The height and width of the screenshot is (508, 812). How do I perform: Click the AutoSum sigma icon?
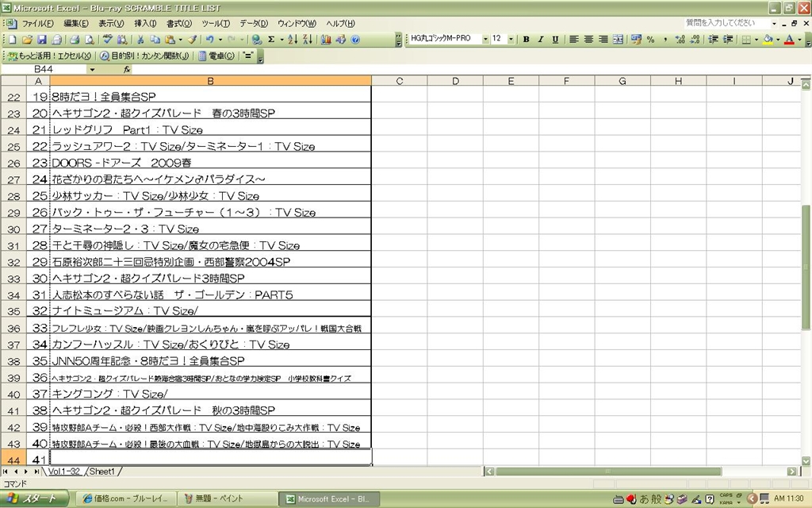(x=271, y=40)
